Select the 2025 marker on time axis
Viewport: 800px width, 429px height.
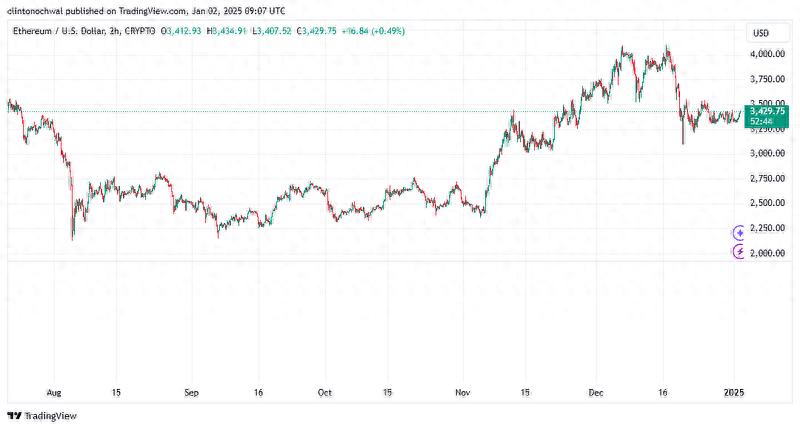tap(735, 393)
